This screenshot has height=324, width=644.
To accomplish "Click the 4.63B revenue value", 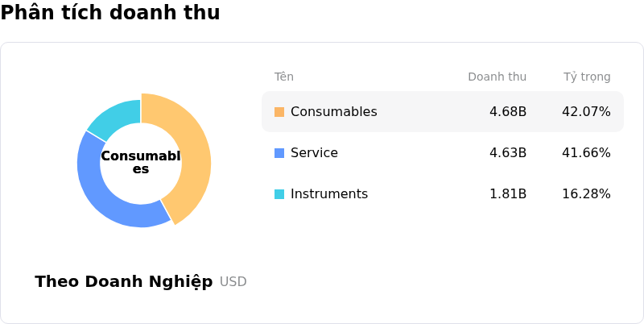I will point(508,153).
